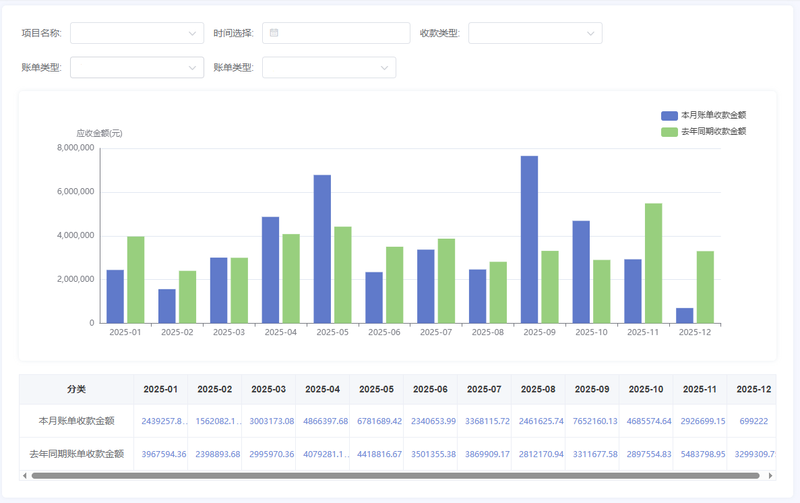Select the 去年同期账单收款金额 table row label
The height and width of the screenshot is (503, 800).
click(76, 453)
